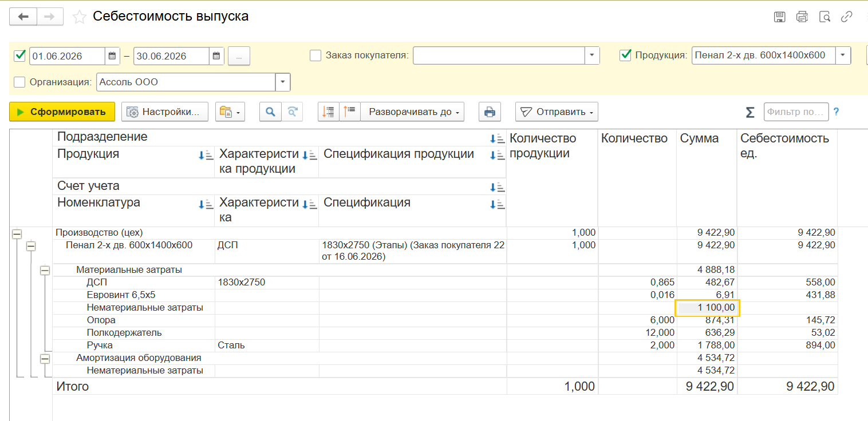Viewport: 868px width, 421px height.
Task: Collapse the Материальные затраты group
Action: (x=44, y=271)
